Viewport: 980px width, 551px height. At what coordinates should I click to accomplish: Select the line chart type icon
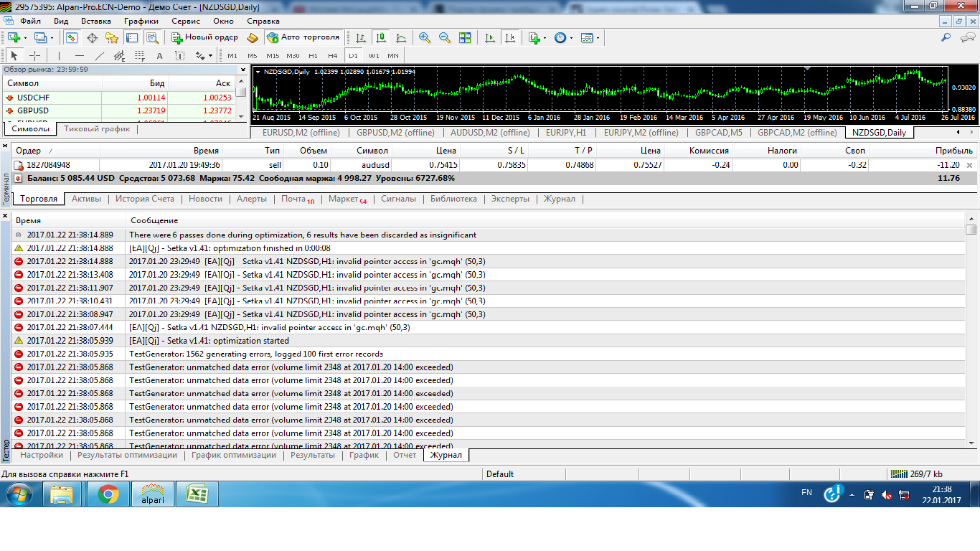(401, 37)
